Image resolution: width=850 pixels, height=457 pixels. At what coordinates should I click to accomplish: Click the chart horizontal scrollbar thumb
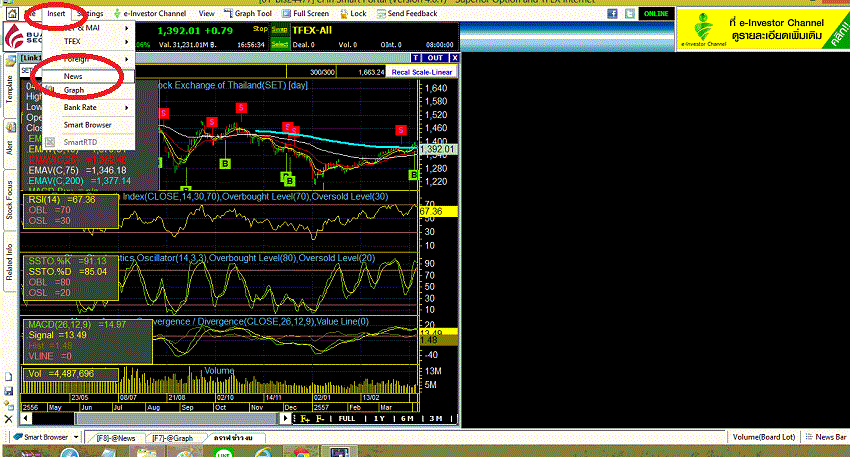(176, 419)
